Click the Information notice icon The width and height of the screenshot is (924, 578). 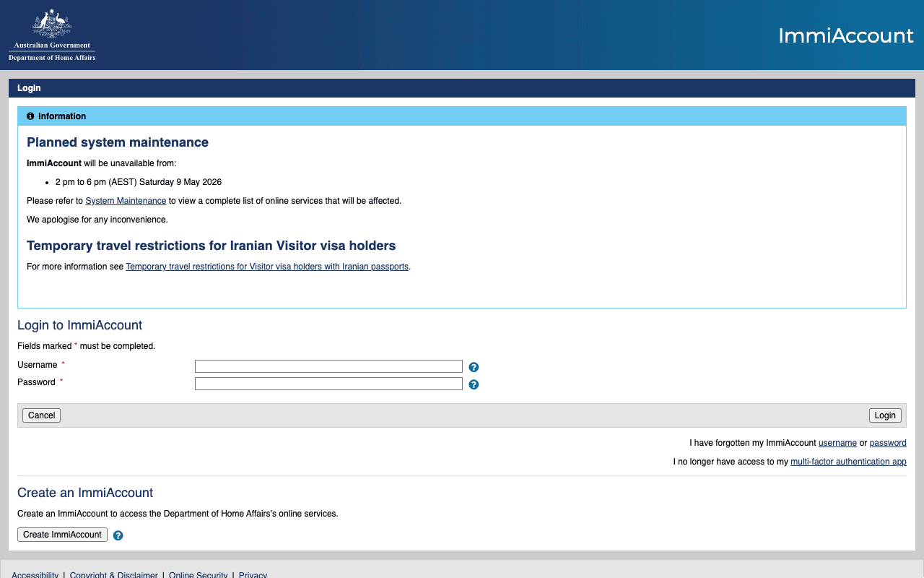(x=30, y=116)
